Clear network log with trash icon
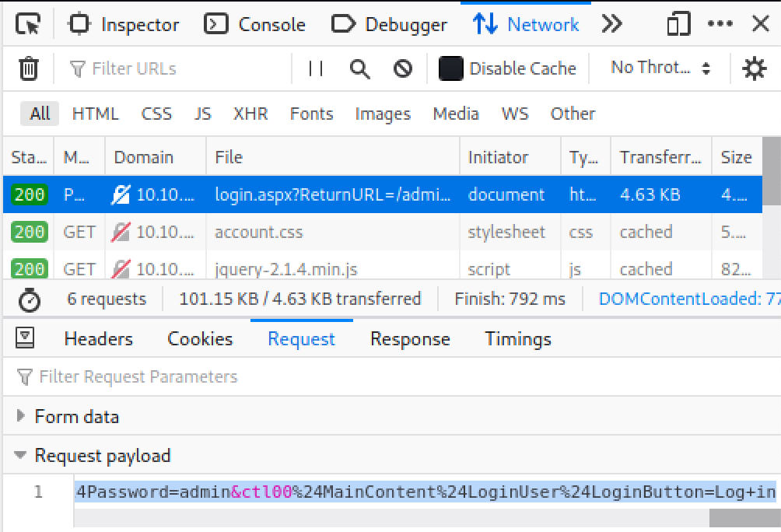This screenshot has width=781, height=532. [28, 68]
